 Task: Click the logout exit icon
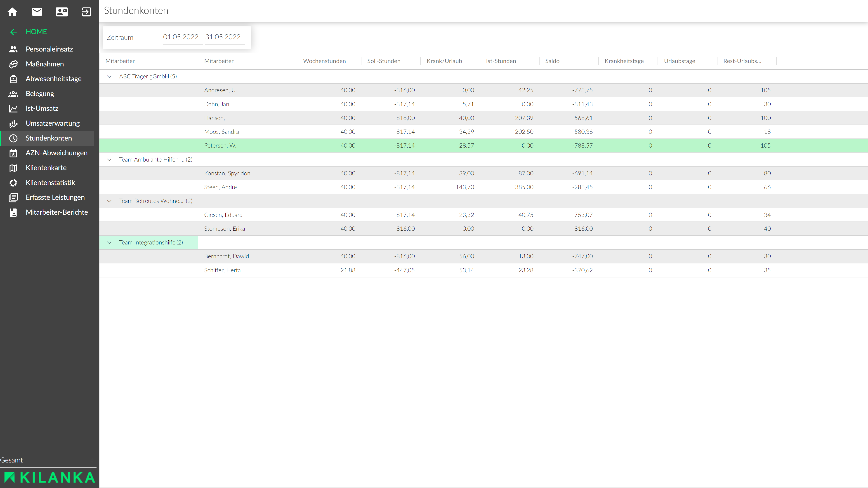point(86,12)
